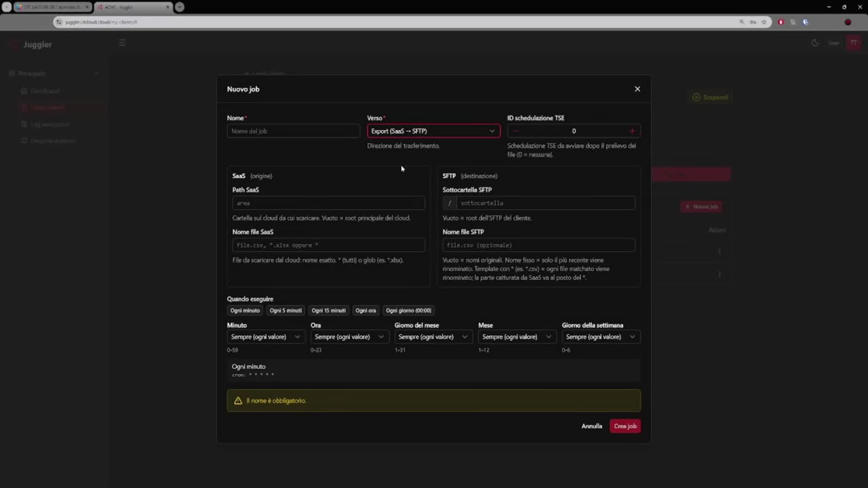Click the cron expression summary text
Screen dimensions: 868x488
tap(253, 374)
